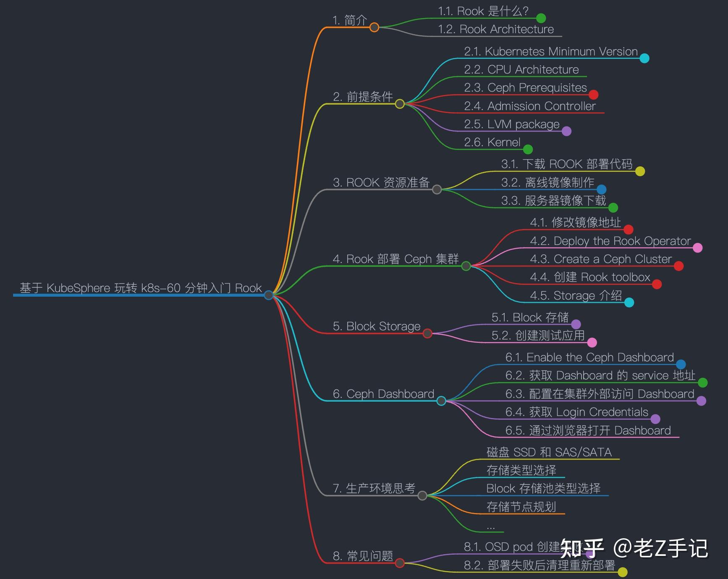
Task: Click the '5. Block Storage' node
Action: pos(376,326)
